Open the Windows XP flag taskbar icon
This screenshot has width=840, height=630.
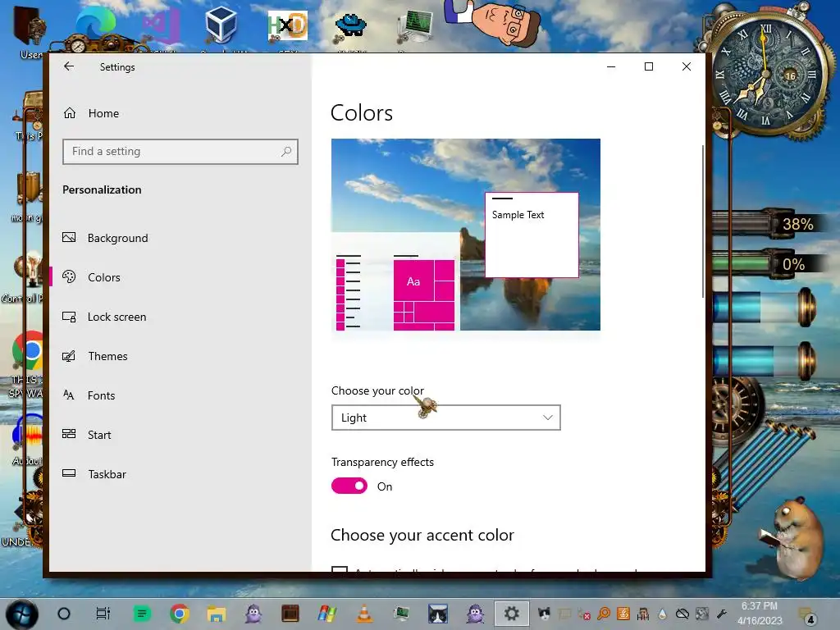point(326,614)
